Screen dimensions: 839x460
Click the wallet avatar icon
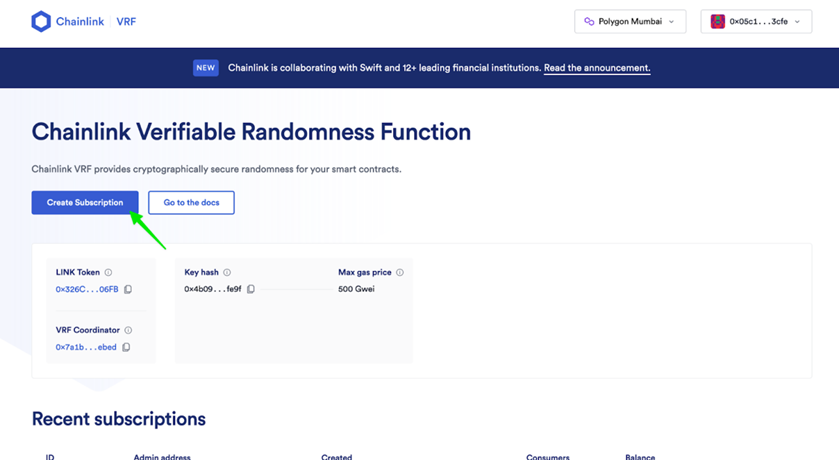point(718,21)
